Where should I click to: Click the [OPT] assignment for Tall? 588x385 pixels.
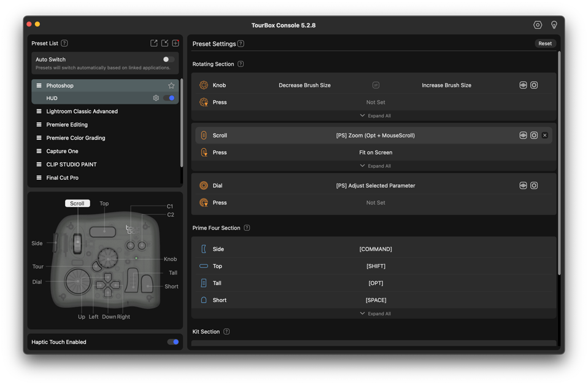coord(376,283)
